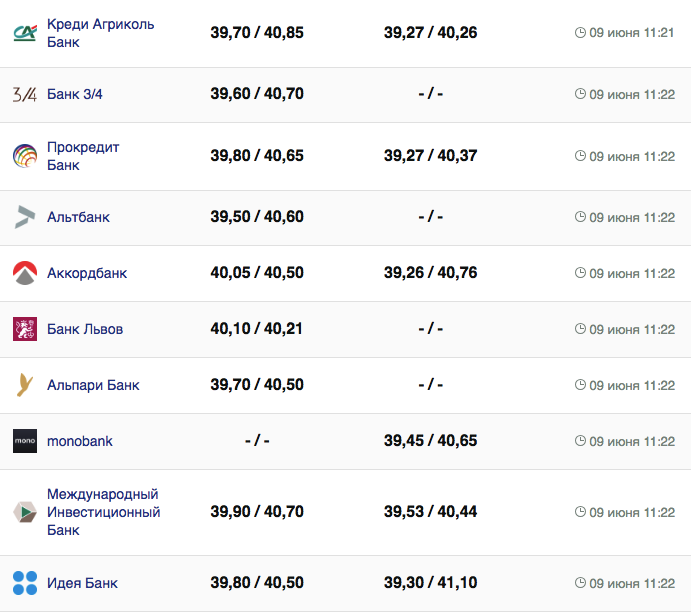Screen dimensions: 695x615
Task: Open the Банк Львов name link
Action: click(x=85, y=329)
